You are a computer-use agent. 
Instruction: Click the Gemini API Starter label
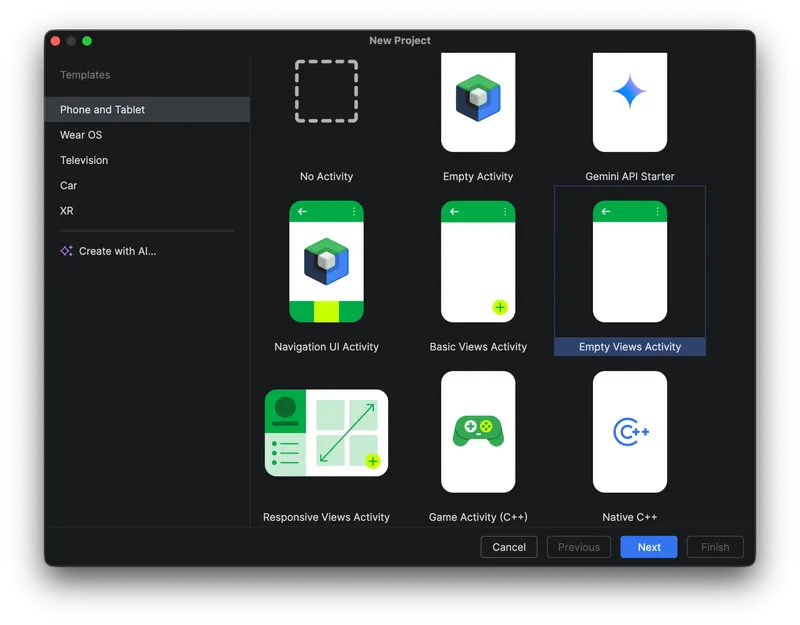[630, 177]
